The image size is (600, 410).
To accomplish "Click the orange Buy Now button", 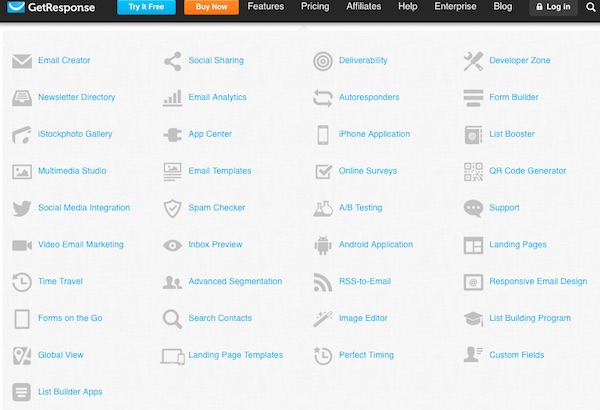I will 211,7.
